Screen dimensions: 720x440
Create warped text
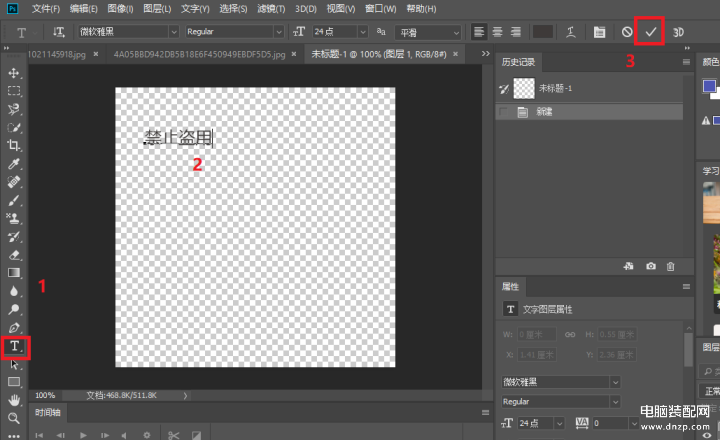tap(570, 32)
